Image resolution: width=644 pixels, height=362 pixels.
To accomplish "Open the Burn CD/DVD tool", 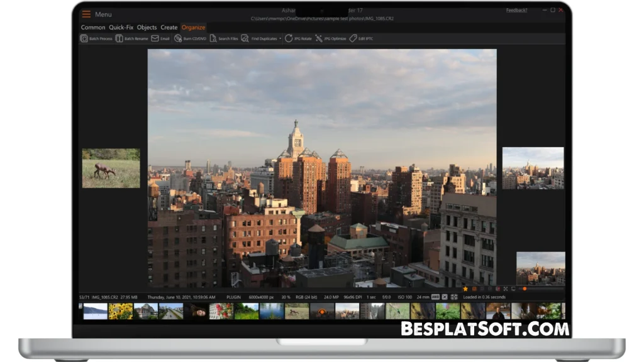I will click(x=178, y=38).
